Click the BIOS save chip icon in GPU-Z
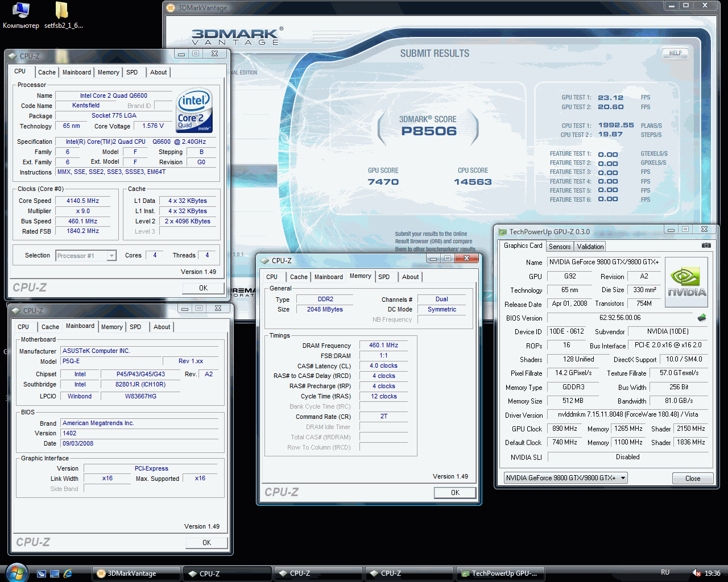The height and width of the screenshot is (582, 728). [x=702, y=318]
